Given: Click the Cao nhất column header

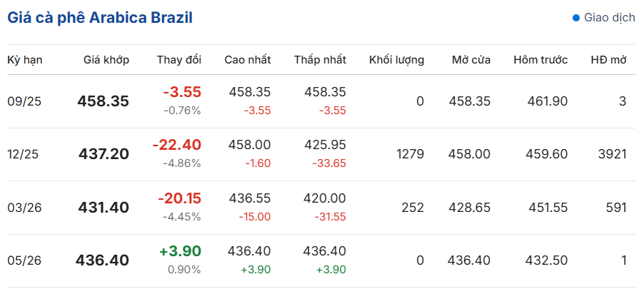Looking at the screenshot, I should pyautogui.click(x=248, y=60).
